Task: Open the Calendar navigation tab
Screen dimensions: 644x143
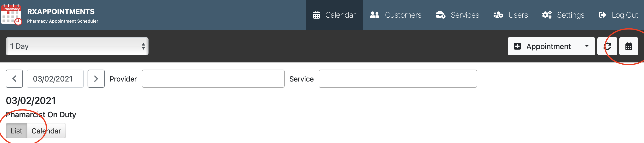Action: click(x=334, y=15)
